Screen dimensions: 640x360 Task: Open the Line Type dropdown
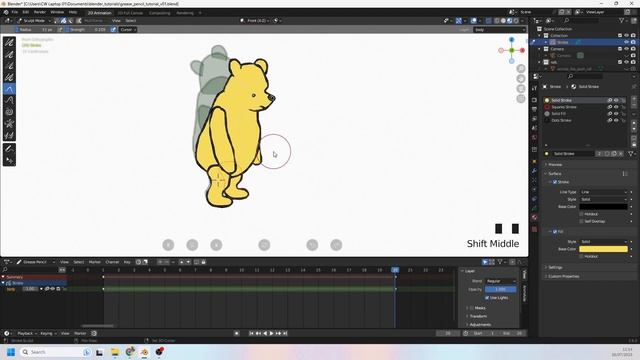603,192
